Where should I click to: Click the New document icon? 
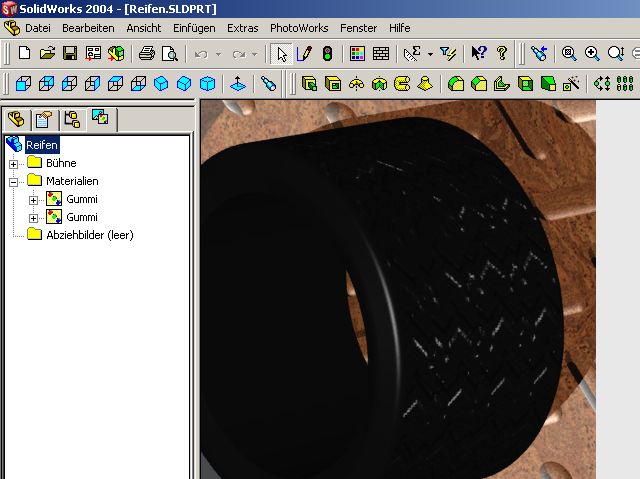point(24,53)
